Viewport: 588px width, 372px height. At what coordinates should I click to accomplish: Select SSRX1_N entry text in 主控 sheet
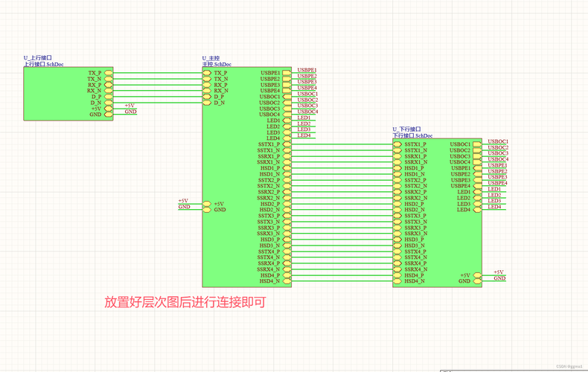tap(268, 162)
